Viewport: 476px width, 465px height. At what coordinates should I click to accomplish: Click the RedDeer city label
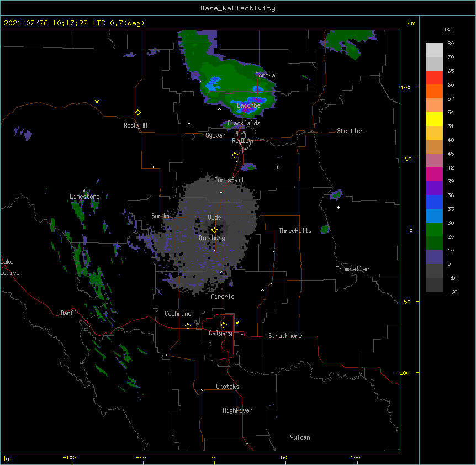point(243,141)
